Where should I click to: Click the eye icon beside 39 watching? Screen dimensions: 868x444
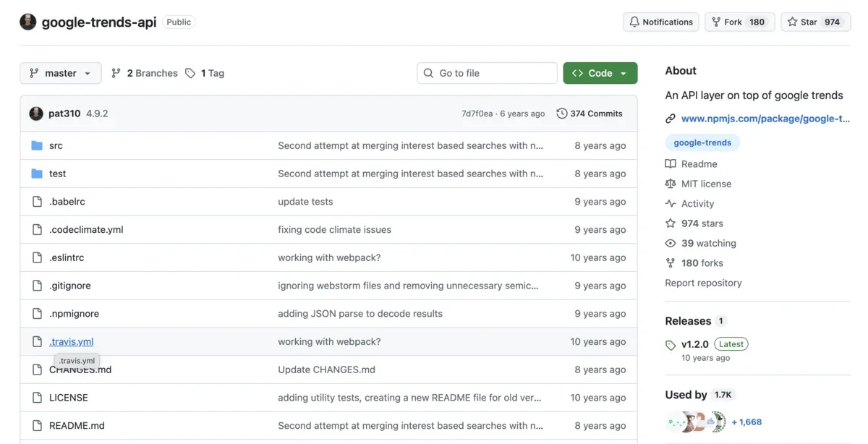pos(671,244)
